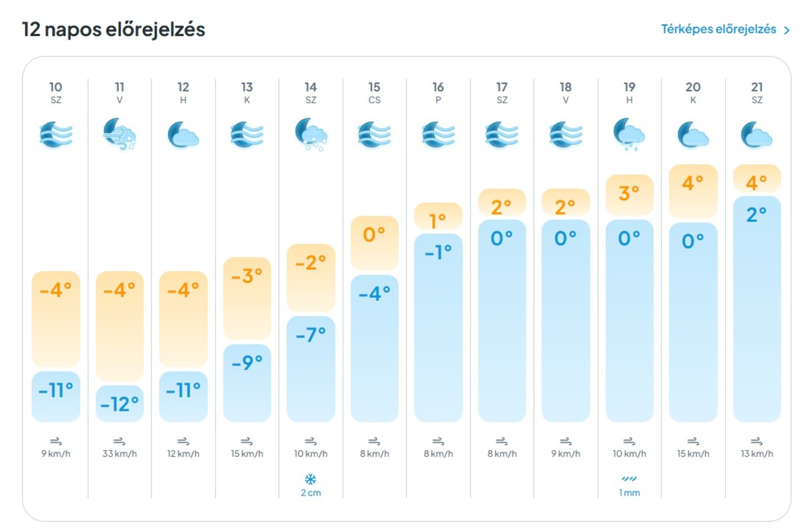Click the windy night icon for day 10
Image resolution: width=801 pixels, height=532 pixels.
pyautogui.click(x=56, y=134)
